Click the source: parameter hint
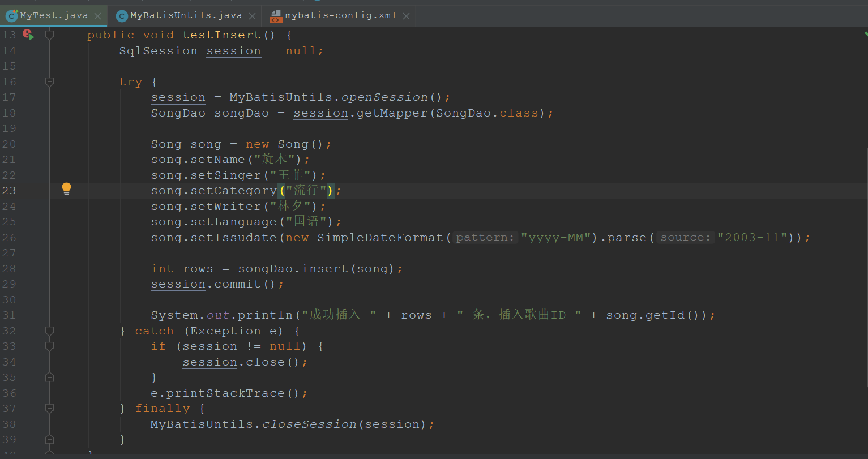Image resolution: width=868 pixels, height=459 pixels. 686,238
